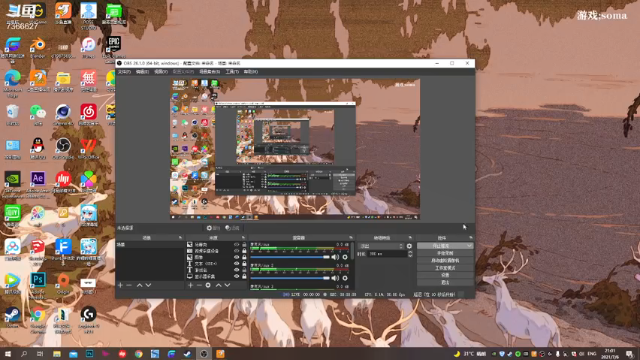This screenshot has height=360, width=640.
Task: Select the scene entry in the scenes list
Action: tap(150, 244)
